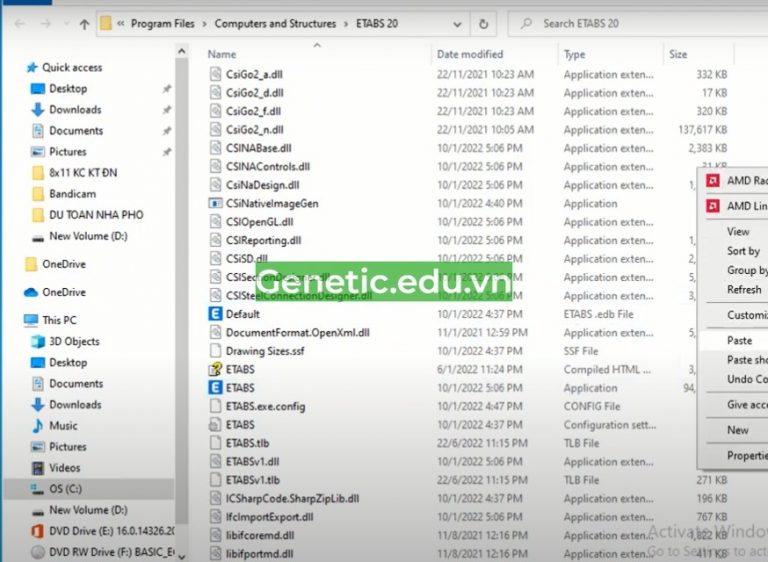Open Videos icon under This PC
This screenshot has width=768, height=562.
38,468
